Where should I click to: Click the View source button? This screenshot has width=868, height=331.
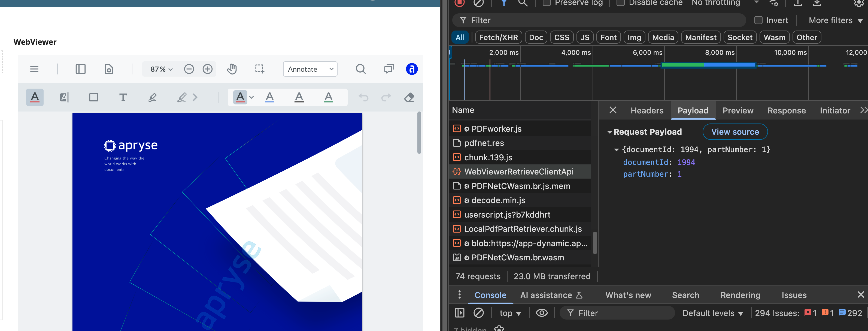pos(735,132)
